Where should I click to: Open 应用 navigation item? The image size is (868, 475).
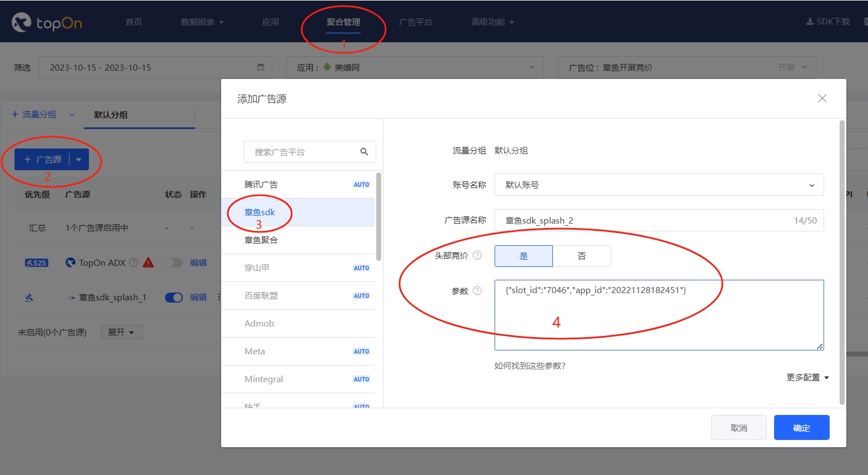coord(271,22)
